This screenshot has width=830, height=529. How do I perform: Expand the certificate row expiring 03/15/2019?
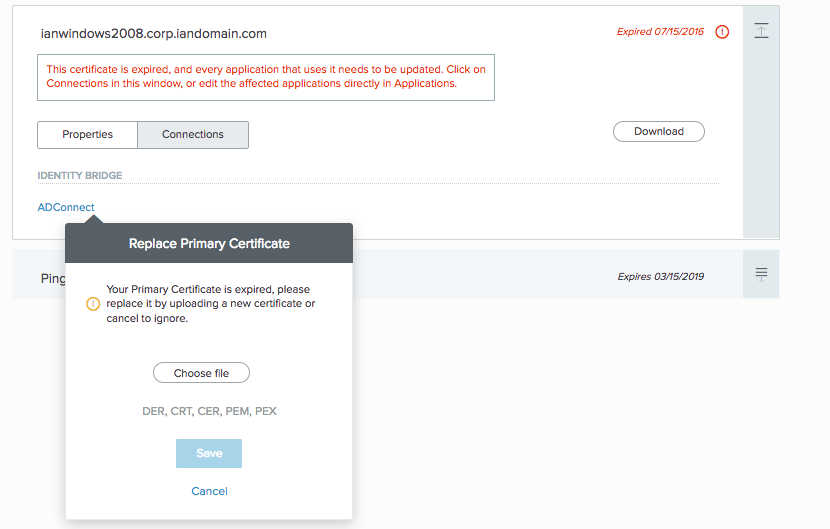[761, 275]
